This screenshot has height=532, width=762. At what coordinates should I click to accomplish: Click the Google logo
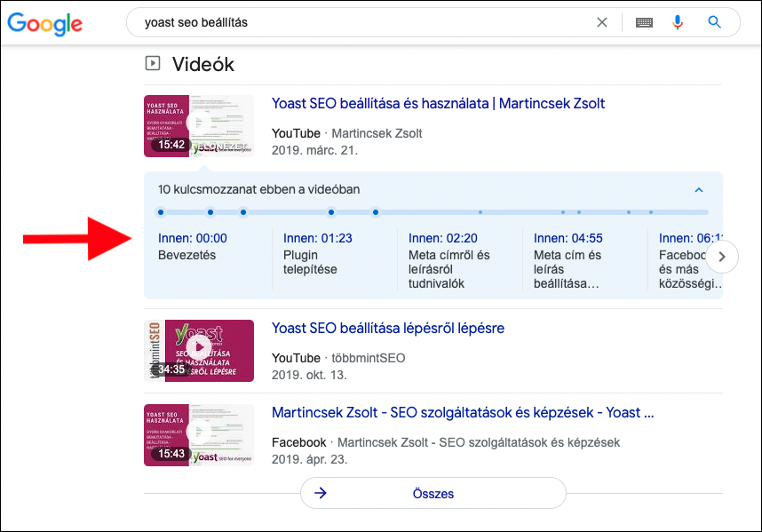coord(44,23)
